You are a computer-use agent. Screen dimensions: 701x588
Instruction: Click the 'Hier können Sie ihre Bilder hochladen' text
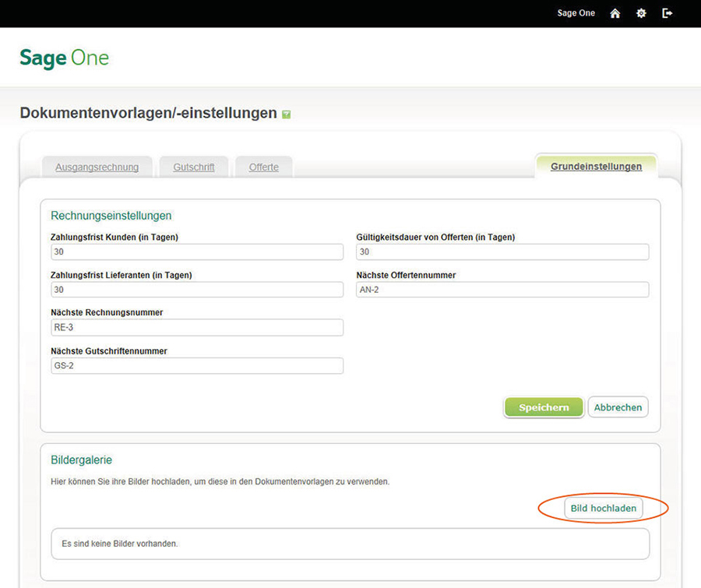[220, 481]
